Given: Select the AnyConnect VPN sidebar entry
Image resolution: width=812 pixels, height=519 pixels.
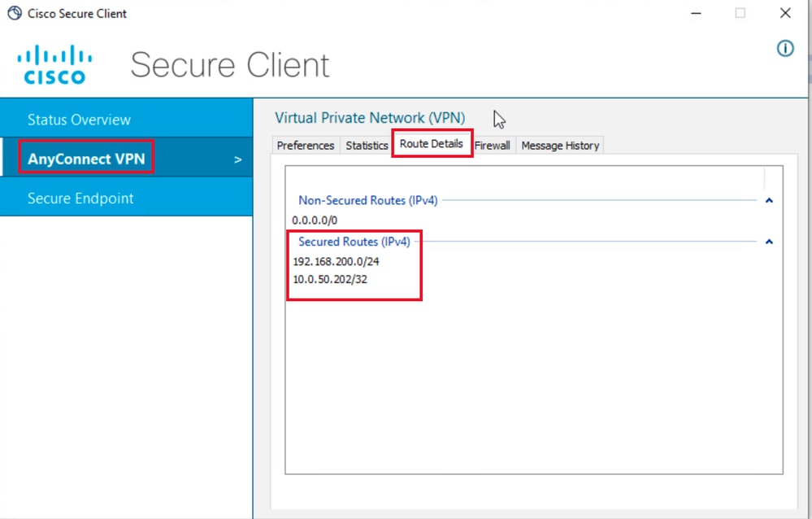Looking at the screenshot, I should tap(85, 159).
